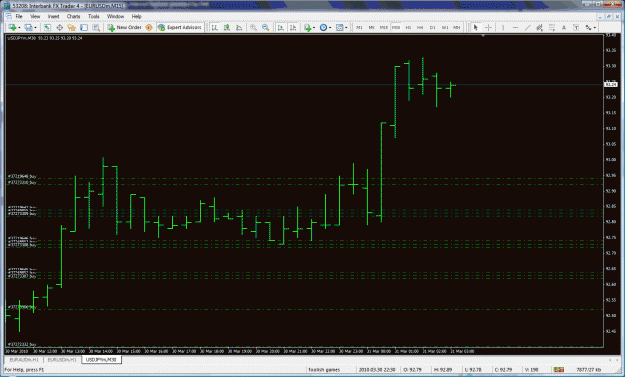Select the Text drawing tool

click(564, 27)
